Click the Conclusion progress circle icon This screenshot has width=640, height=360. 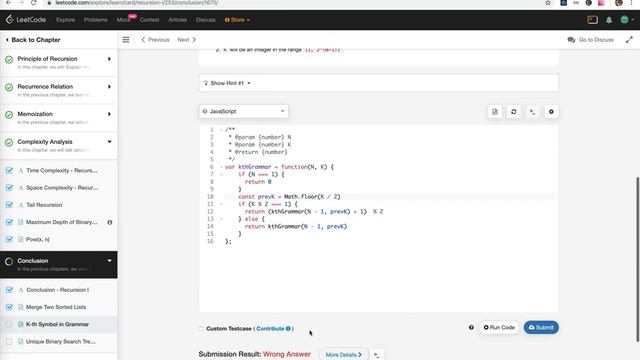9,262
